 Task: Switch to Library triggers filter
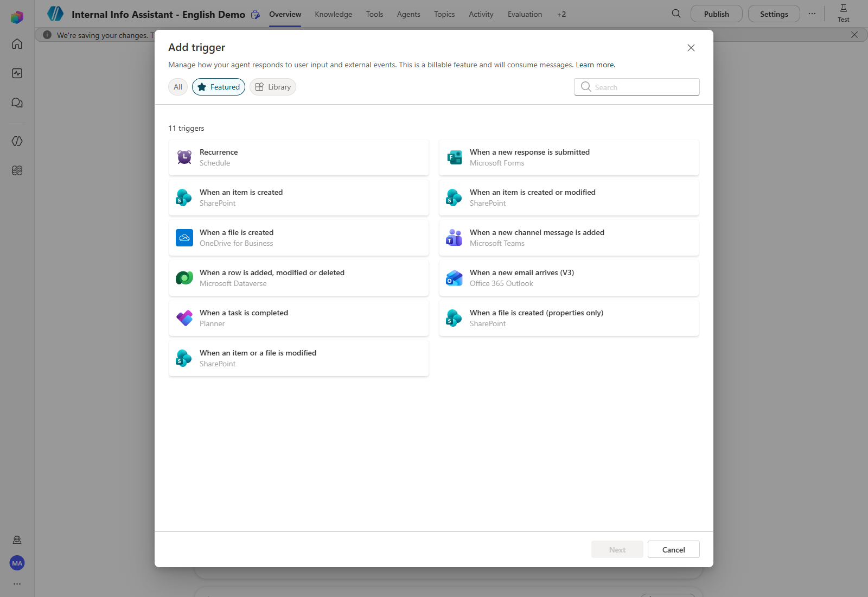(273, 87)
